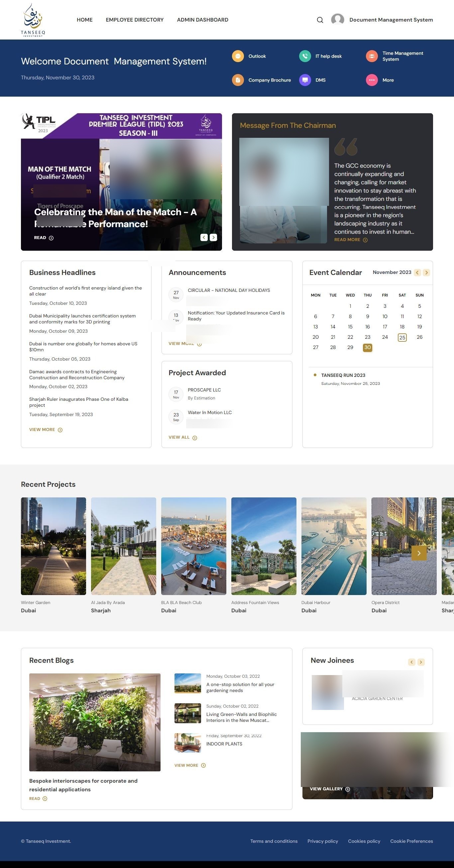The width and height of the screenshot is (454, 868).
Task: Open Updated Insurance Card notification announcement
Action: tap(236, 316)
